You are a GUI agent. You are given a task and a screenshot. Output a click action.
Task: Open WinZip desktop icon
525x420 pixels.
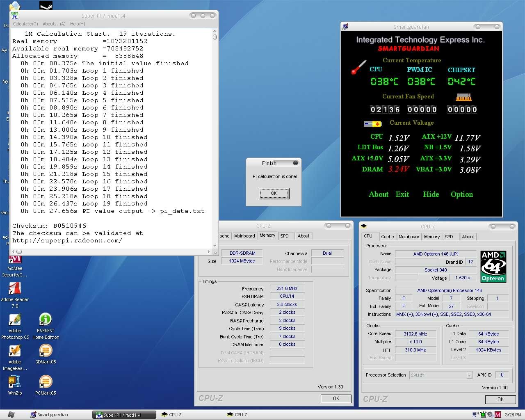pyautogui.click(x=15, y=385)
